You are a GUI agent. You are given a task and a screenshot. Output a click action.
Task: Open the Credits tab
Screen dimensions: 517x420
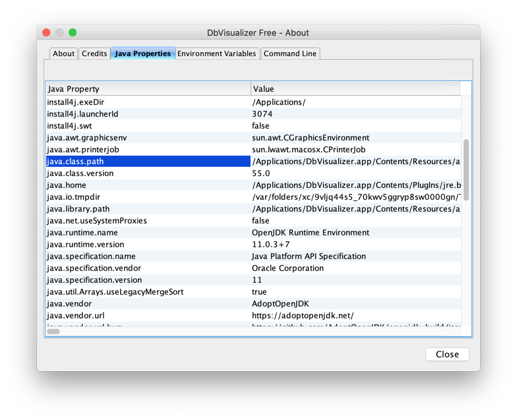pos(94,54)
